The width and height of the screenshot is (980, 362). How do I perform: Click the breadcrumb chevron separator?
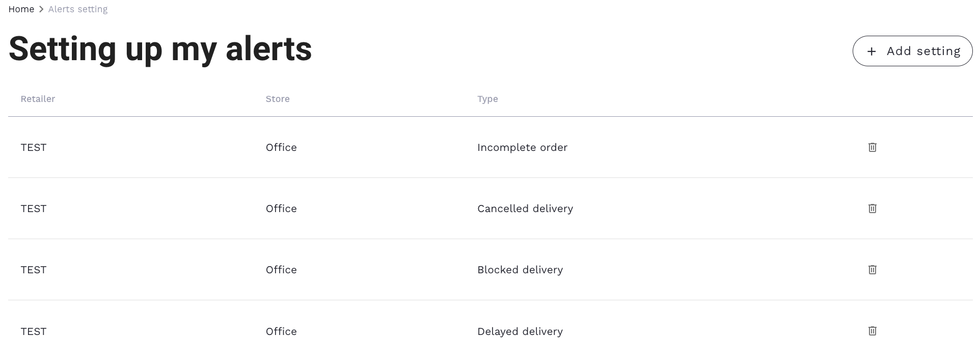(x=41, y=9)
